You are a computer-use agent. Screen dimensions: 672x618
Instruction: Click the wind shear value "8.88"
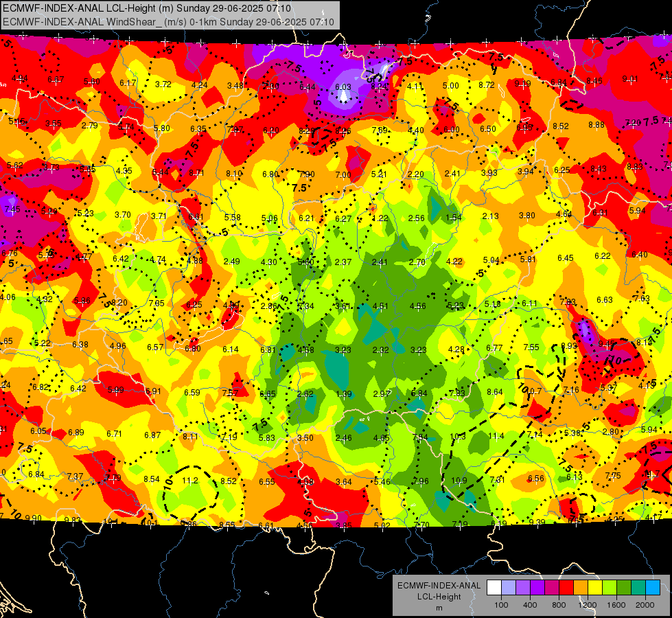(596, 124)
